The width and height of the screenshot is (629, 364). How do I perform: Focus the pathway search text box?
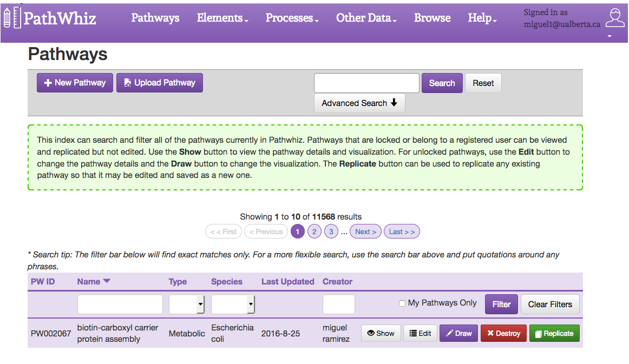[x=366, y=83]
